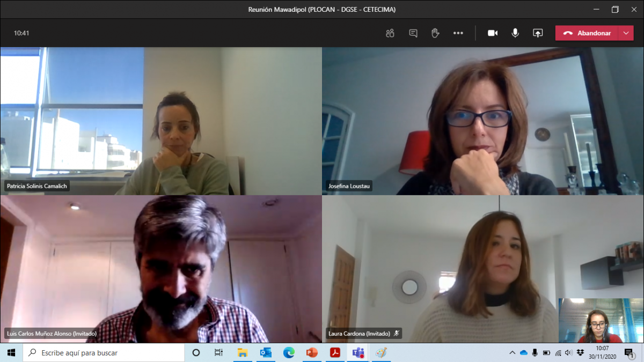Open the Wi-Fi network tray icon

(558, 352)
